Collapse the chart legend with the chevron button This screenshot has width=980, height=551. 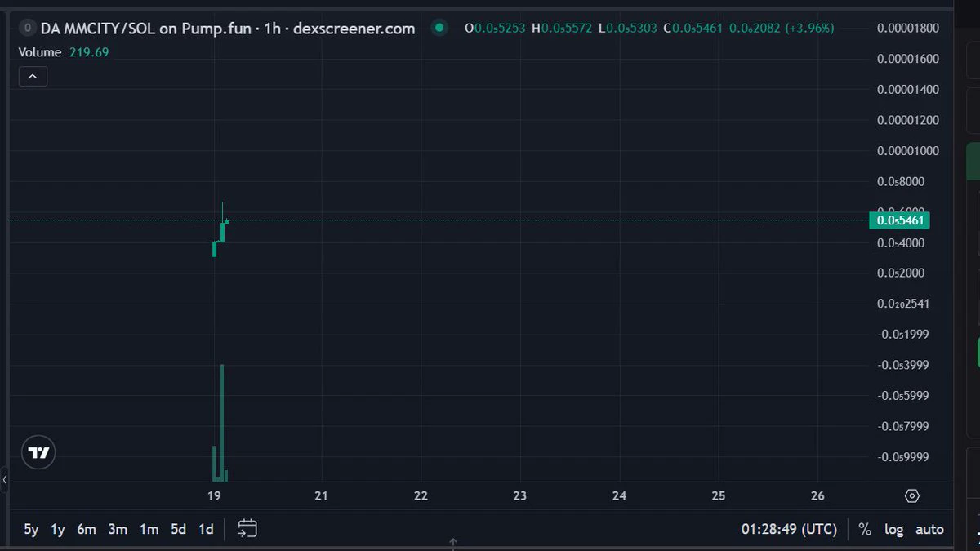pyautogui.click(x=33, y=77)
